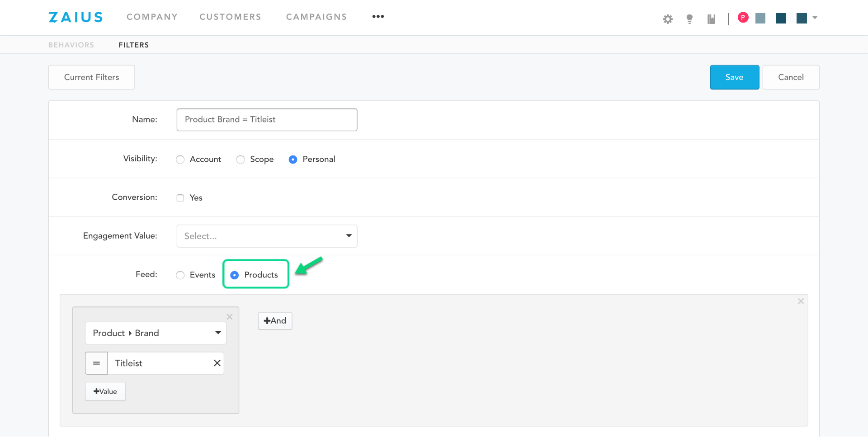Select Scope visibility radio button
This screenshot has height=437, width=868.
pyautogui.click(x=241, y=160)
